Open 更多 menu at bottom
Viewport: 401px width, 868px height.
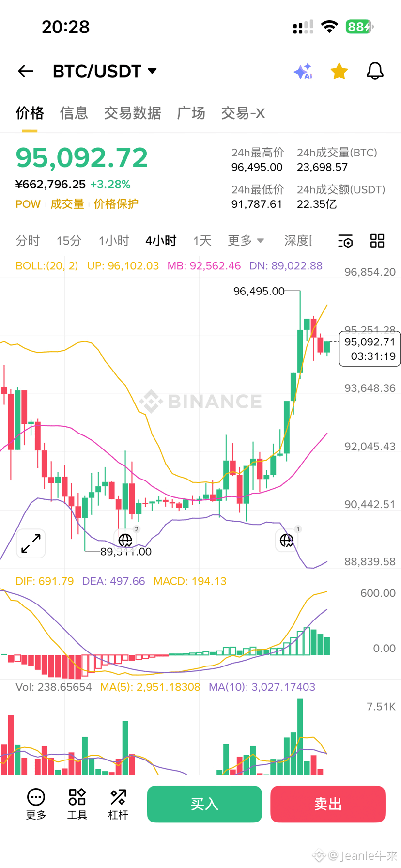click(36, 804)
